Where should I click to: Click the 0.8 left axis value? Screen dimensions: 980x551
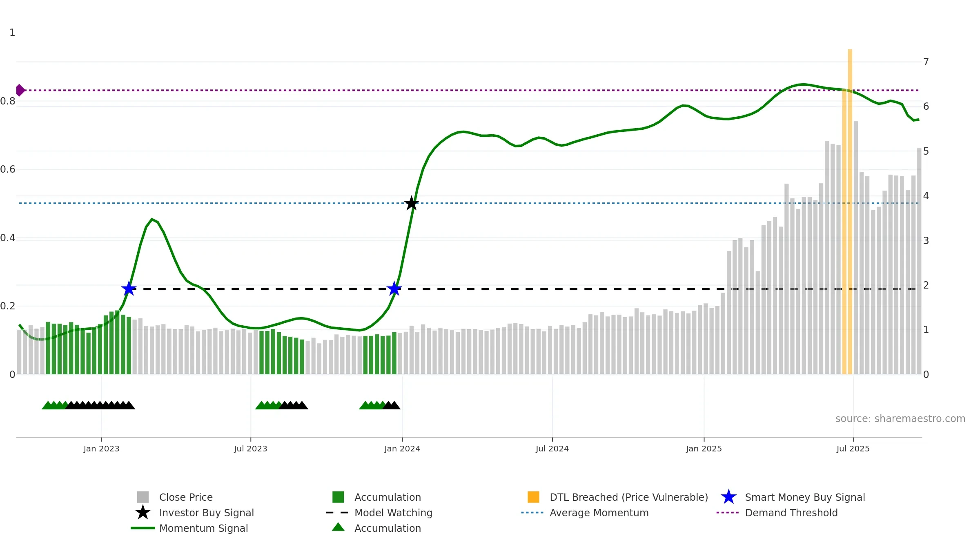point(8,101)
